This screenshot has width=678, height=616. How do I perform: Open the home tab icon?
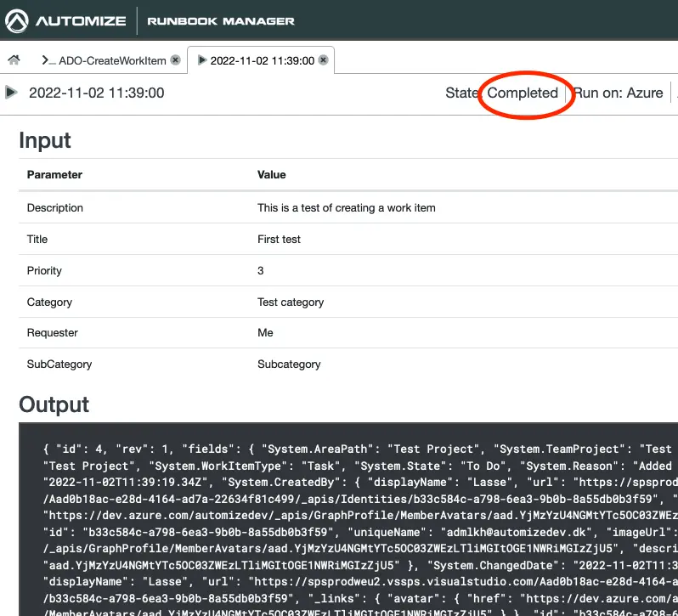(x=14, y=60)
